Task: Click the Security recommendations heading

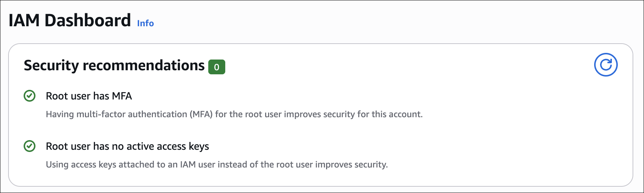Action: pos(114,65)
